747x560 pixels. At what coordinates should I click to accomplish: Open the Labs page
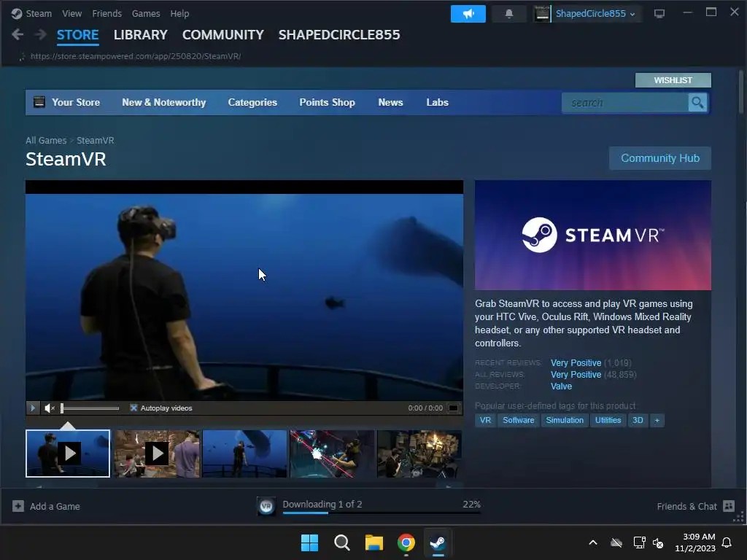point(438,102)
